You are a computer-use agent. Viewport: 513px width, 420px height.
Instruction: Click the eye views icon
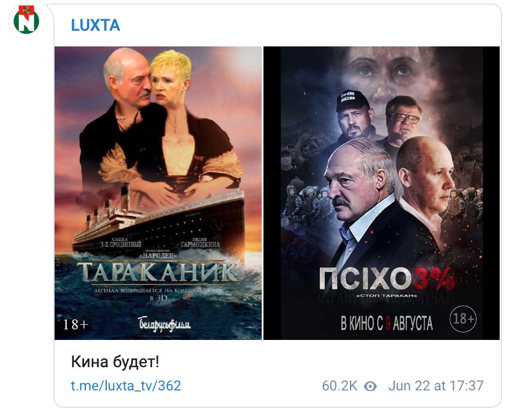click(370, 386)
